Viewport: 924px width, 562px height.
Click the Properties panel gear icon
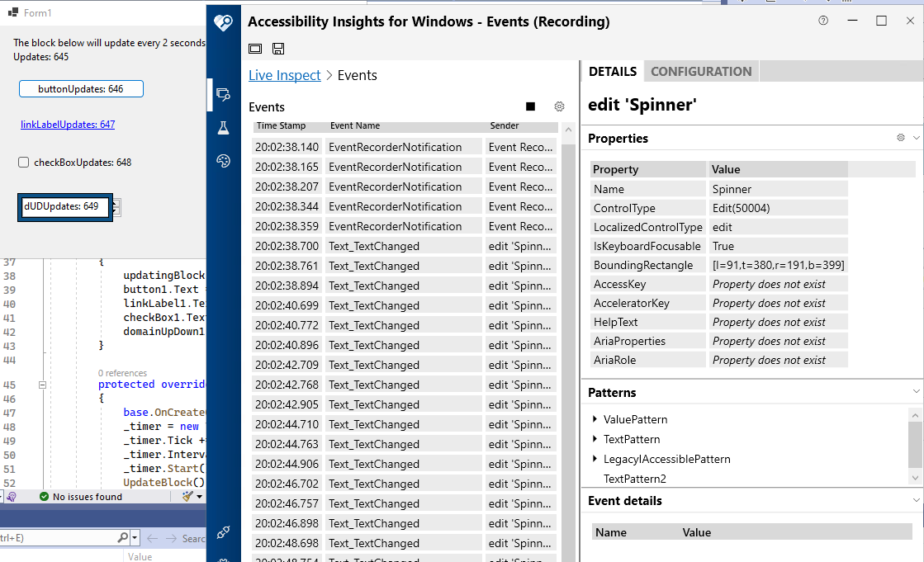pyautogui.click(x=900, y=138)
